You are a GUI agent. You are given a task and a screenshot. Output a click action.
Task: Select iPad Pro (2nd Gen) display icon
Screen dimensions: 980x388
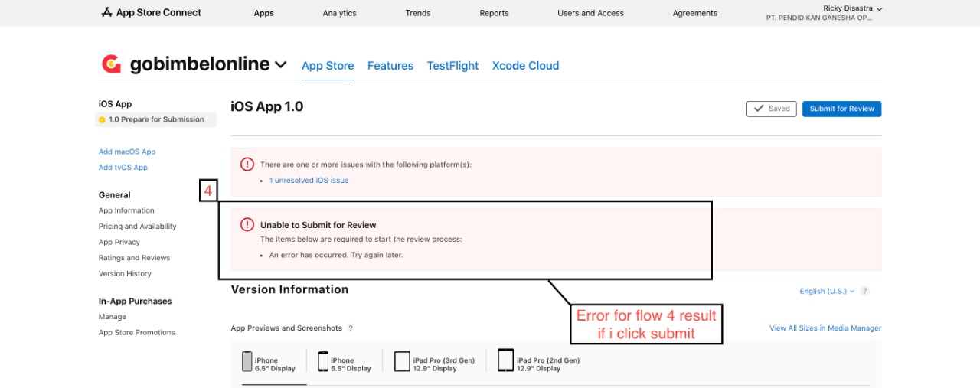[505, 360]
